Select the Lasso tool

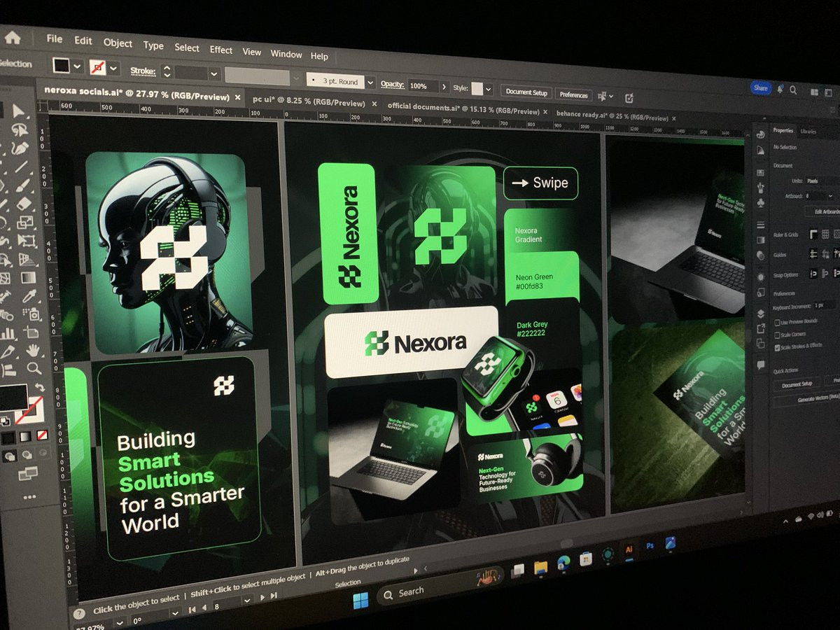pyautogui.click(x=20, y=130)
